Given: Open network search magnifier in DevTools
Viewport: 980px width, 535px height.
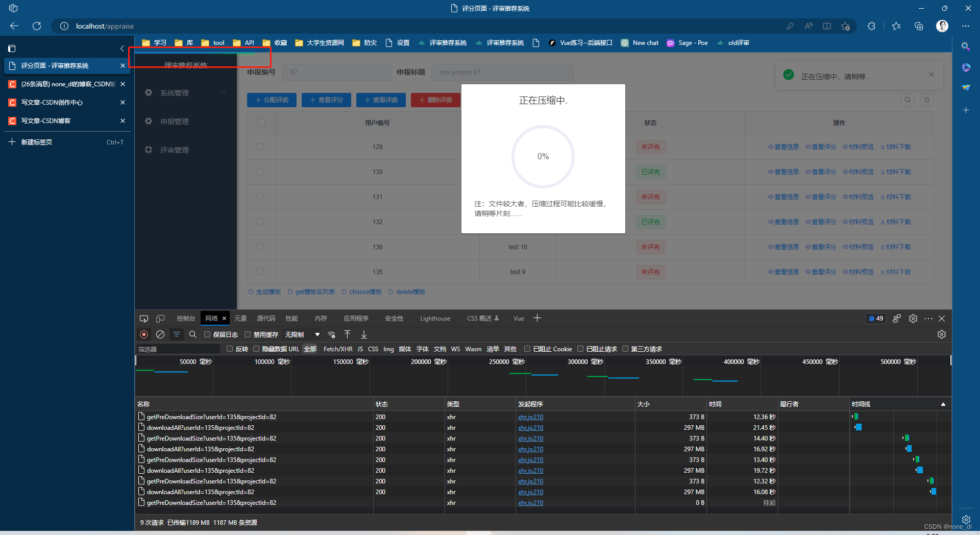Looking at the screenshot, I should pos(193,334).
